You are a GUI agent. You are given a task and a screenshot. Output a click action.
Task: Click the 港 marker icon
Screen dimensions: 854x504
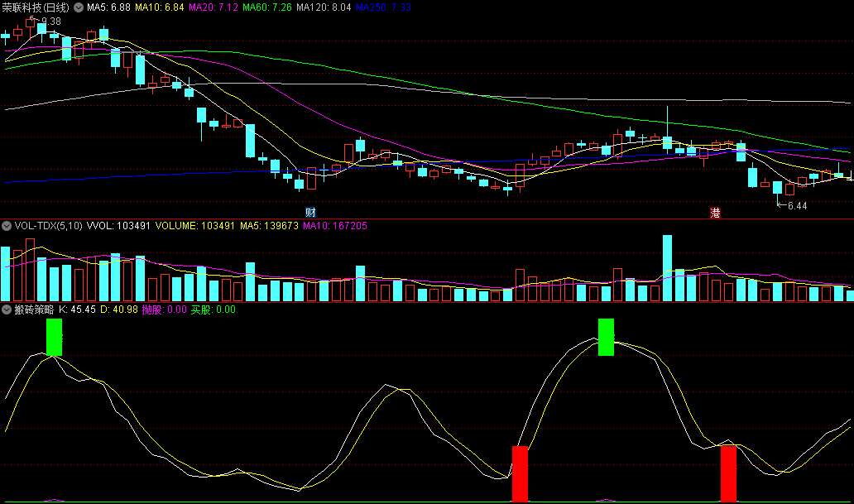tap(715, 213)
